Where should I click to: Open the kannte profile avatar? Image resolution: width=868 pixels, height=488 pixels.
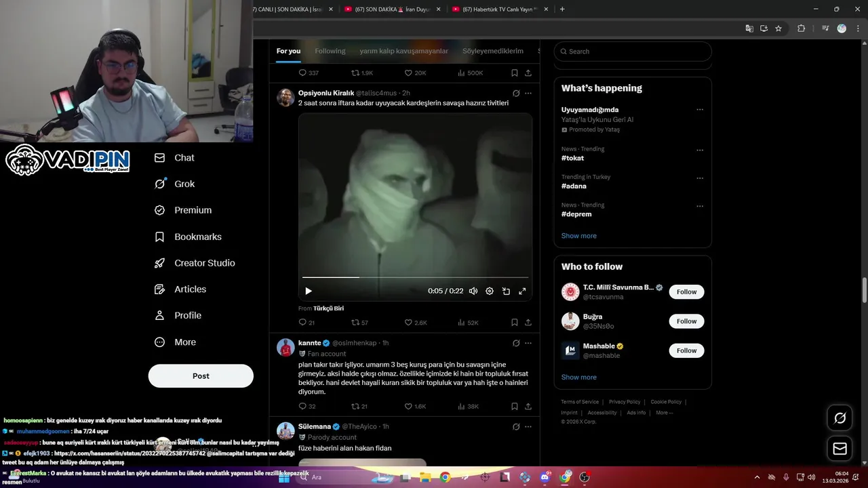click(x=285, y=347)
